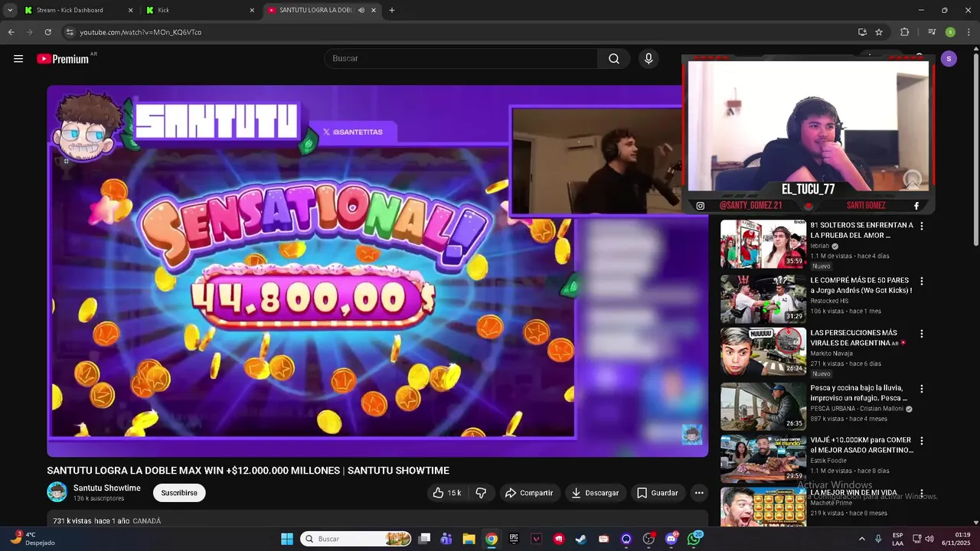The width and height of the screenshot is (980, 551).
Task: Open options for LE COMPRÉ MÁS DE 50 PARES video
Action: pos(922,282)
